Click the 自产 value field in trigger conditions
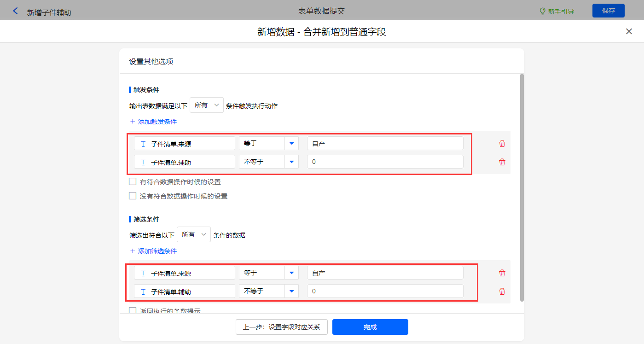The width and height of the screenshot is (644, 344). tap(385, 144)
